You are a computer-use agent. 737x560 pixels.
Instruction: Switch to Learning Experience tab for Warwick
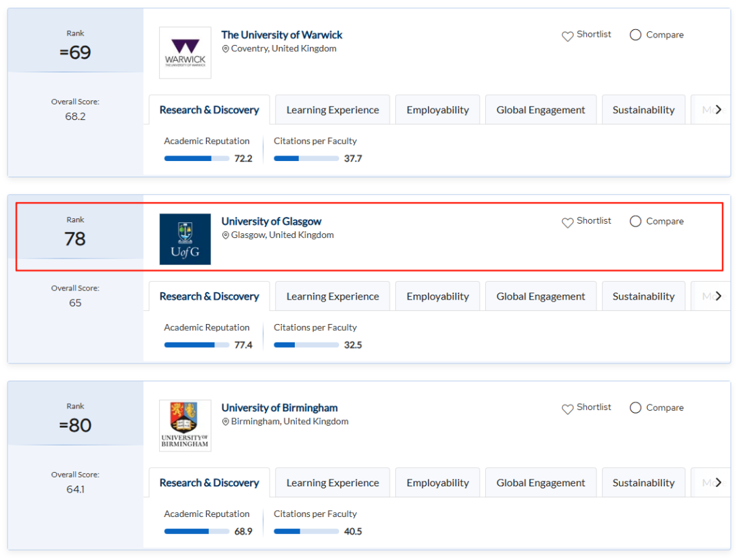point(333,110)
